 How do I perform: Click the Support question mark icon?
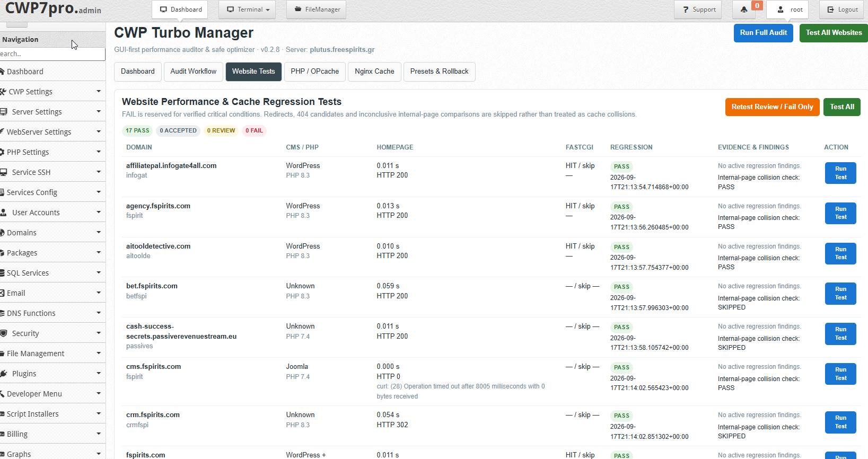(686, 10)
